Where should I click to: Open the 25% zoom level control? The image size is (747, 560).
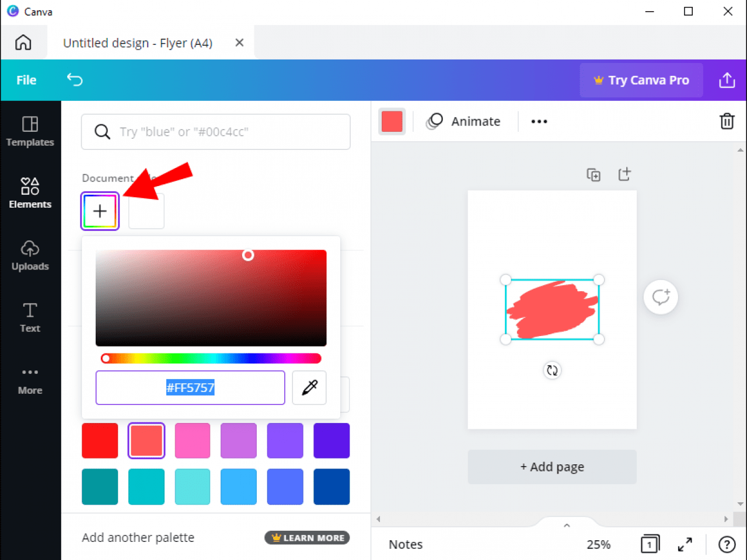tap(599, 545)
